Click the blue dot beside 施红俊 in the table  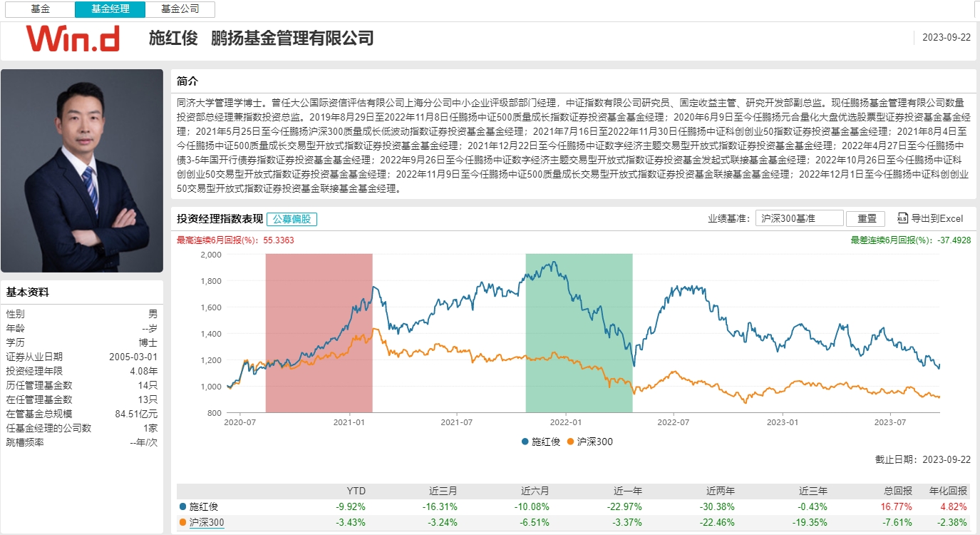pos(183,506)
